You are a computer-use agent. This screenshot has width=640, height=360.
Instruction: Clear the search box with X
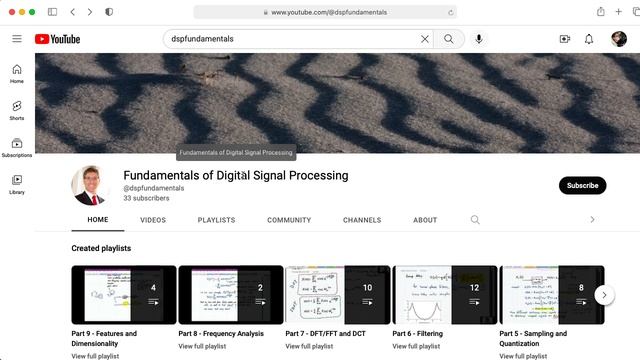pos(424,39)
